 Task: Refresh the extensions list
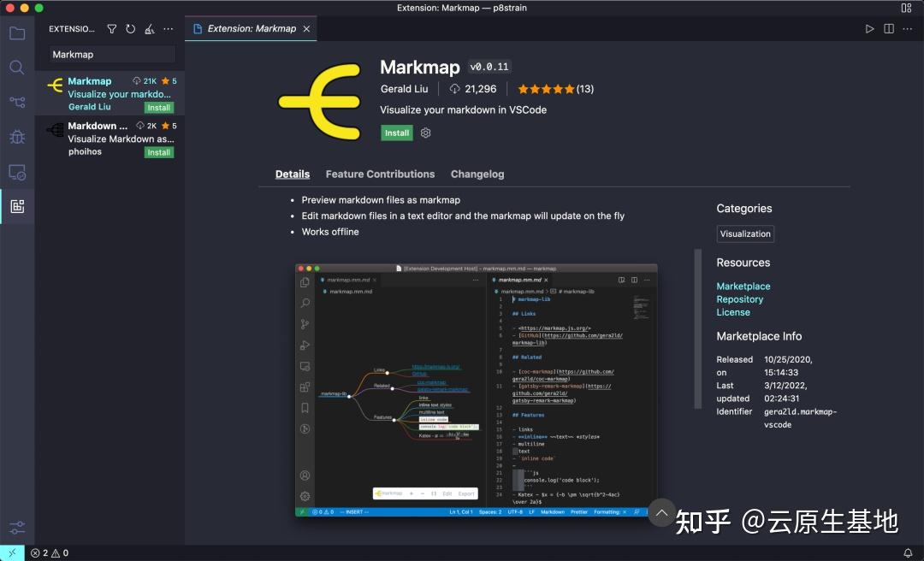click(130, 28)
